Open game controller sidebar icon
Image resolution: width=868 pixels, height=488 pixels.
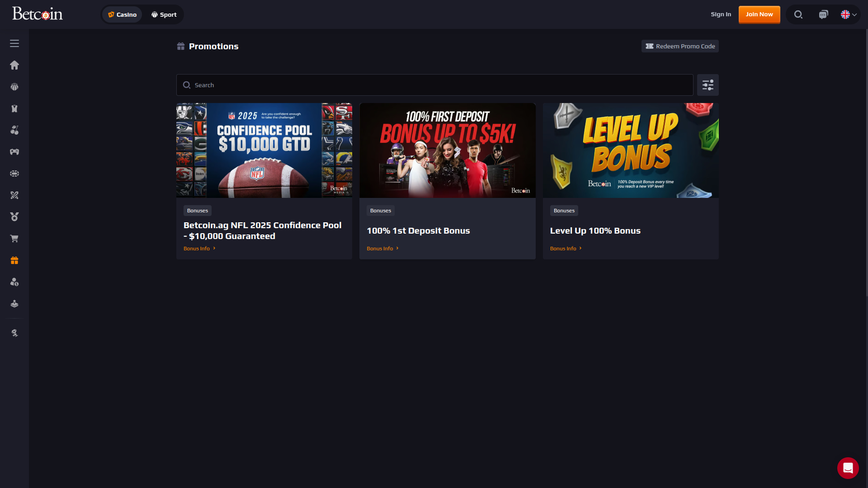(14, 152)
